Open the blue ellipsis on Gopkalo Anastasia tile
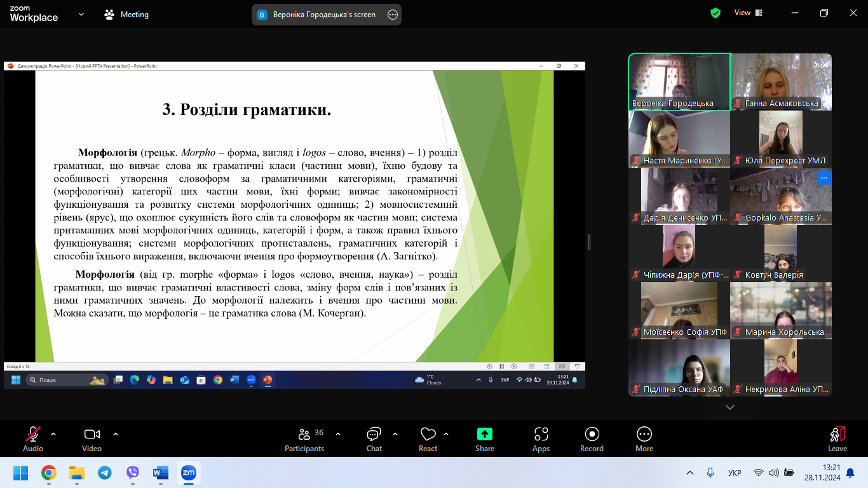Screen dimensions: 868x488 pyautogui.click(x=824, y=178)
